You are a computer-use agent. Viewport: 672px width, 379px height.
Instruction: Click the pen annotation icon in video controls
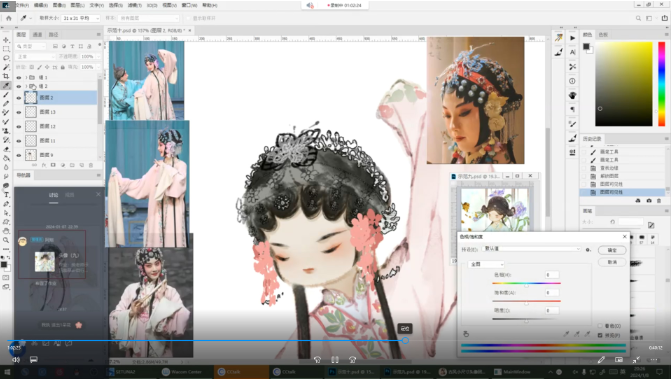tap(601, 360)
